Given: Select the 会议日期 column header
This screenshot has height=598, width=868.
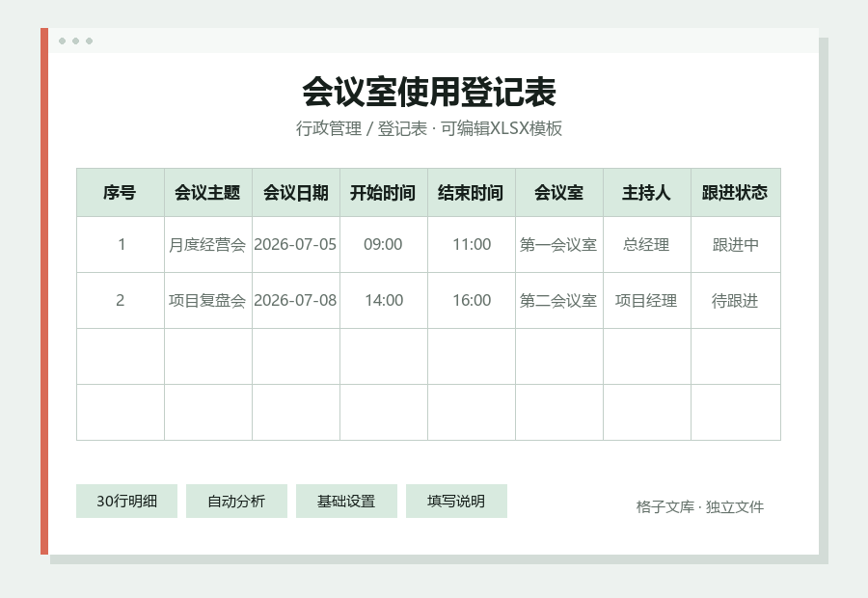Looking at the screenshot, I should click(296, 193).
